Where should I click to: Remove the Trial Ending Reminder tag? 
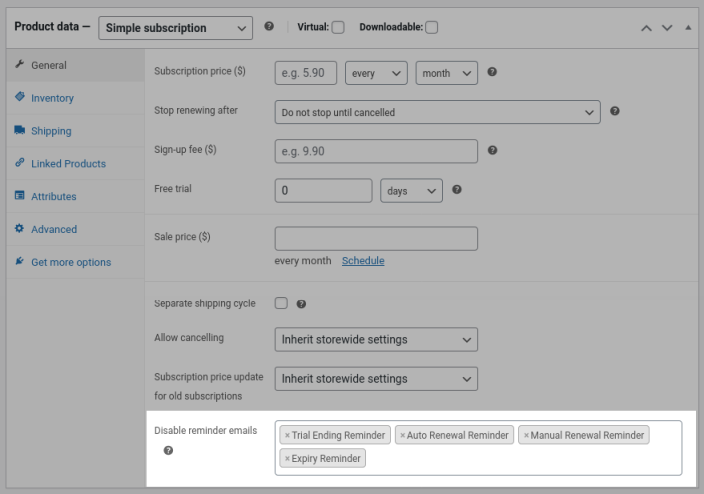[287, 435]
